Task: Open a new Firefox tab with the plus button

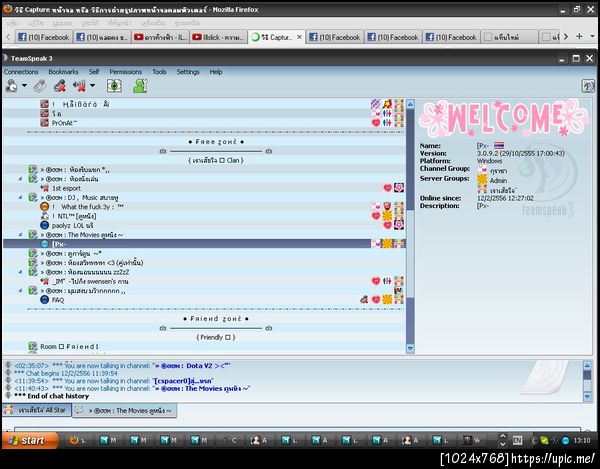Action: click(x=579, y=36)
